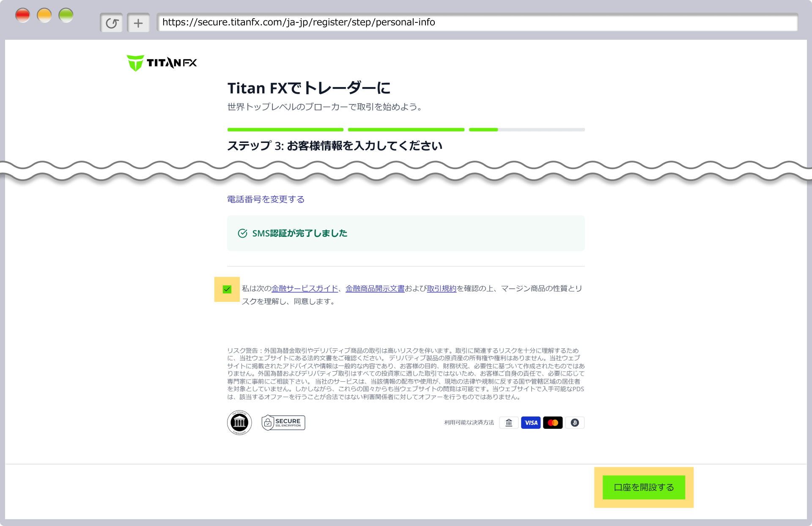Click the ステップ 3 step heading
The width and height of the screenshot is (812, 526).
pyautogui.click(x=335, y=146)
